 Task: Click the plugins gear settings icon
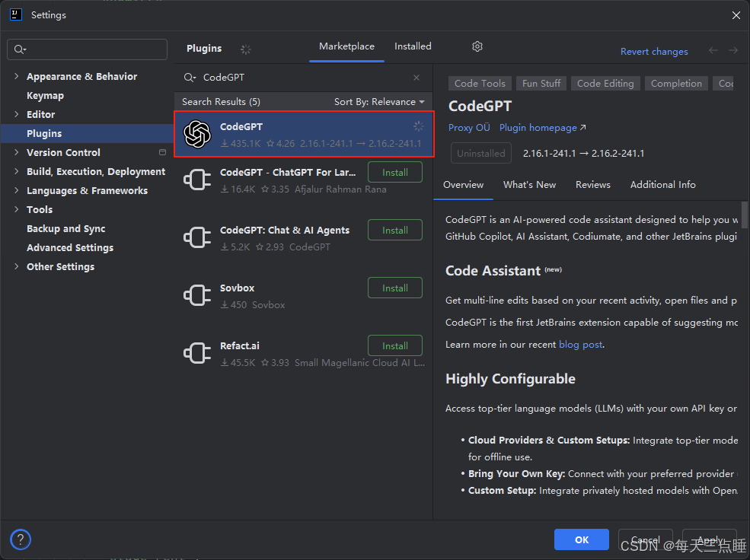click(x=477, y=46)
